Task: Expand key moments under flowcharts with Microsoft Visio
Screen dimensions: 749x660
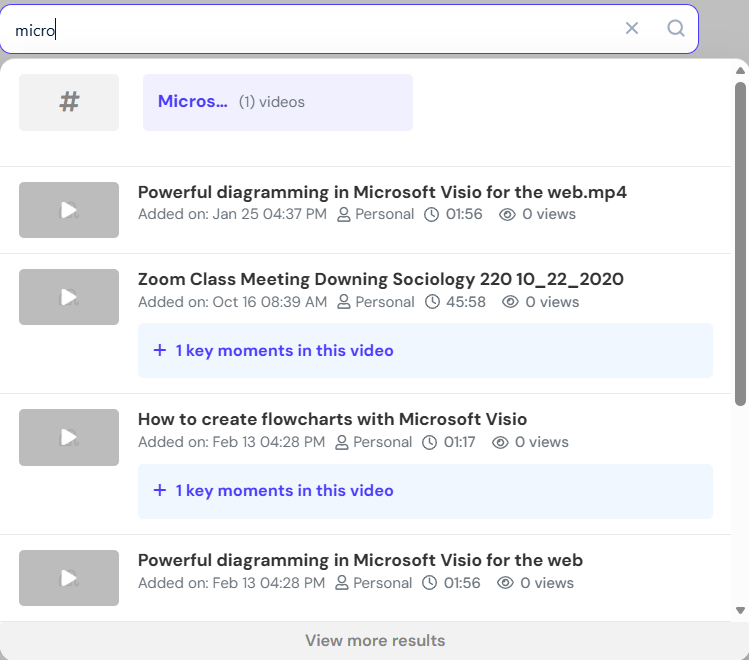Action: [425, 491]
